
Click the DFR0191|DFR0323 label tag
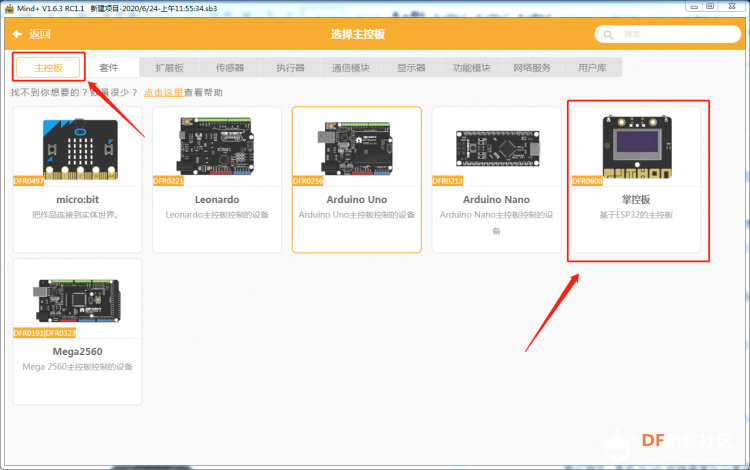(x=44, y=333)
